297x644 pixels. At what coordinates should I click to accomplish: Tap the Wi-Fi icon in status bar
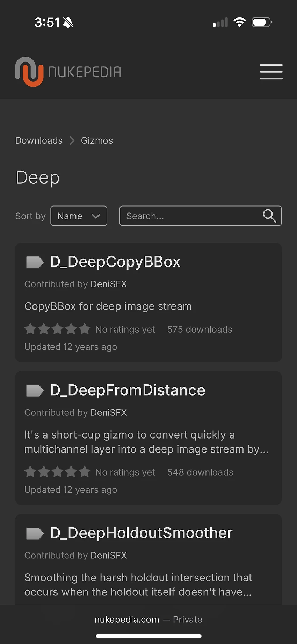[239, 22]
